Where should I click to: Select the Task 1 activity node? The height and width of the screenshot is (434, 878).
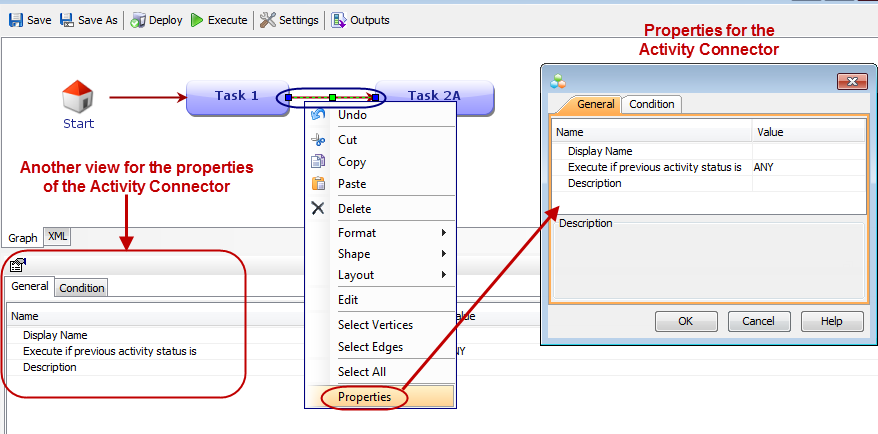click(237, 96)
